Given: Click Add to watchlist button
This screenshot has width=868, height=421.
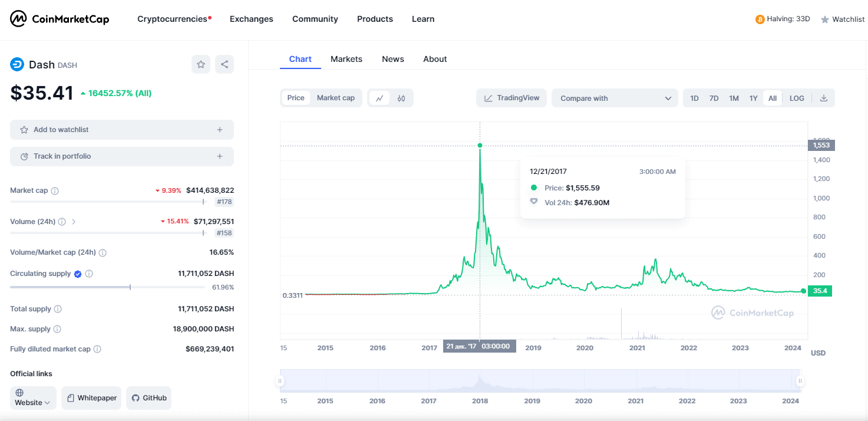Looking at the screenshot, I should (x=121, y=130).
